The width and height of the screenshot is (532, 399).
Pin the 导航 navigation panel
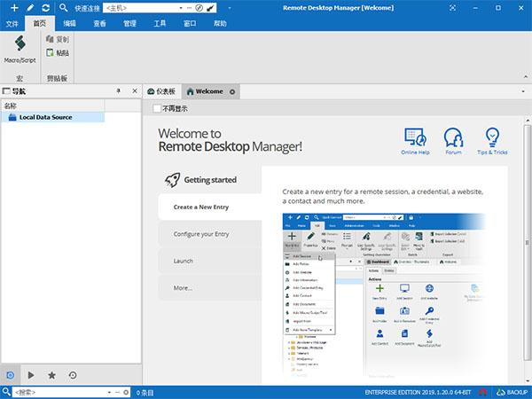[x=119, y=91]
